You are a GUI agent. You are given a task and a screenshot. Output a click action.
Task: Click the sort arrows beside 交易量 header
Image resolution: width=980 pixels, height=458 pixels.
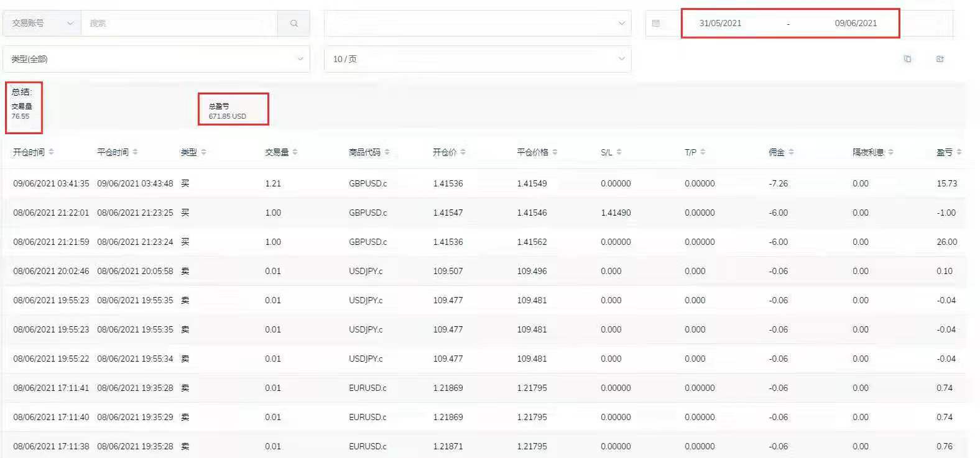295,152
